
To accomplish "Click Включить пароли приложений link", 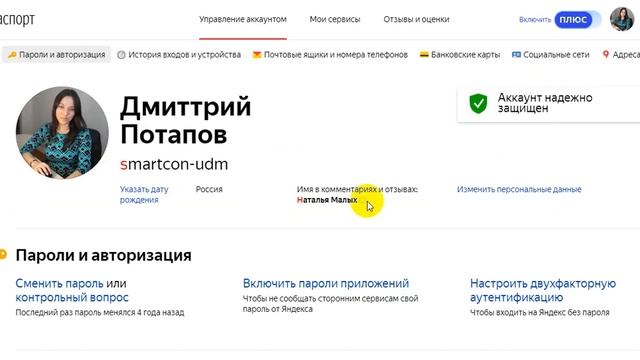I will (326, 283).
